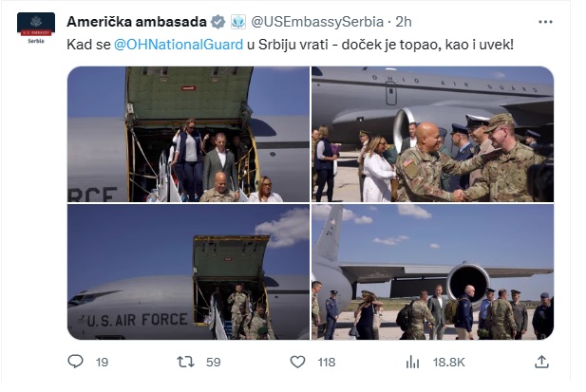Open the 2h timestamp link

(x=404, y=22)
